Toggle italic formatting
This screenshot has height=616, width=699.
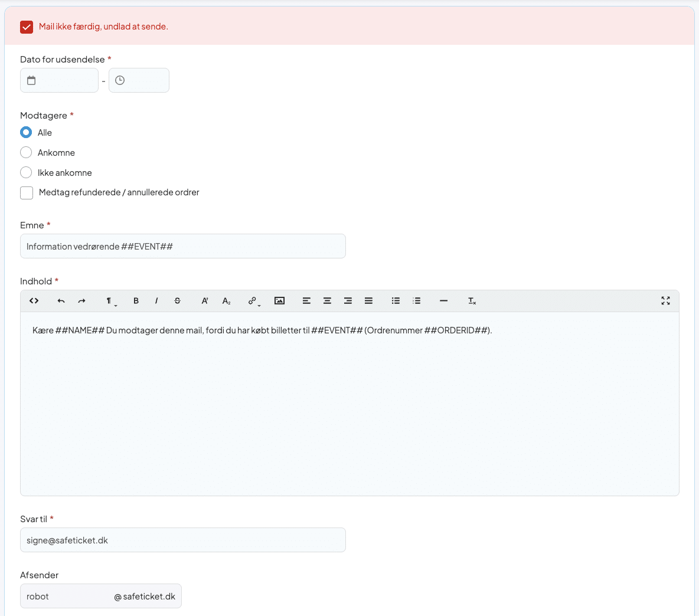156,301
